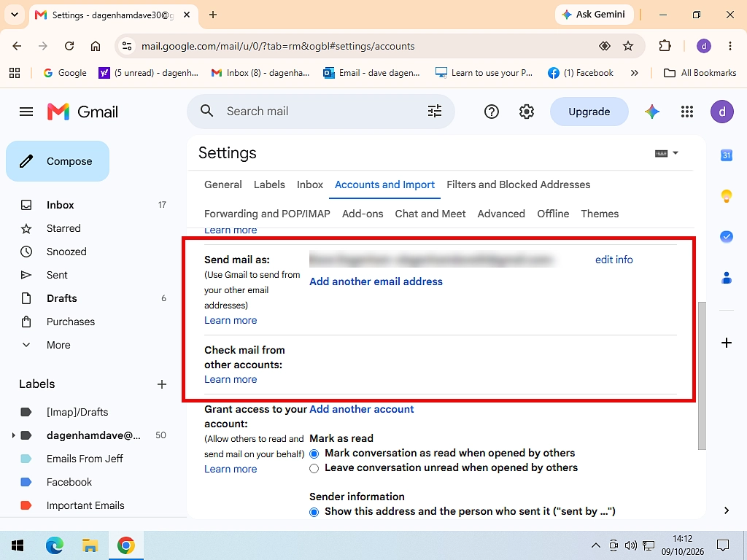Open the Chrome apps grid in bookmarks bar
This screenshot has height=560, width=747.
pyautogui.click(x=15, y=73)
